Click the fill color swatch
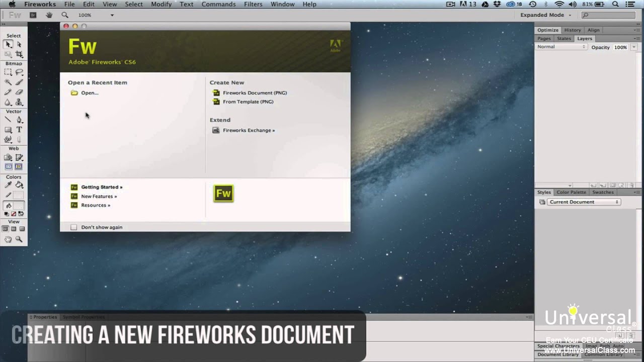Screen dimensions: 644x362 coord(19,206)
